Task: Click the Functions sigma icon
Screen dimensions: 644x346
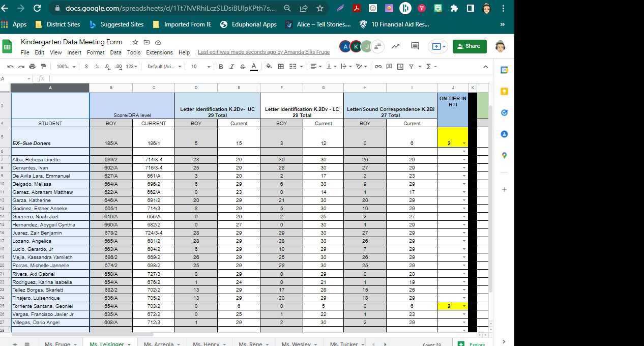Action: [429, 67]
